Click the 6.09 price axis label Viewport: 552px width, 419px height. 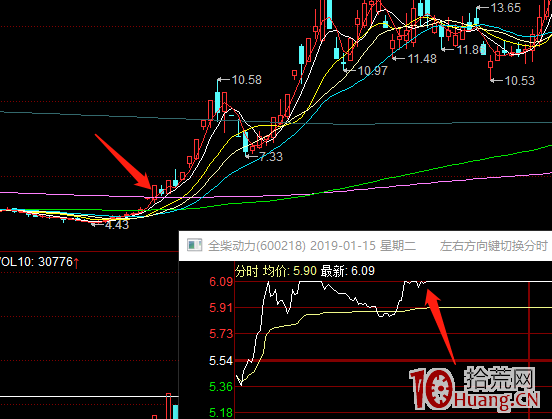click(x=221, y=282)
